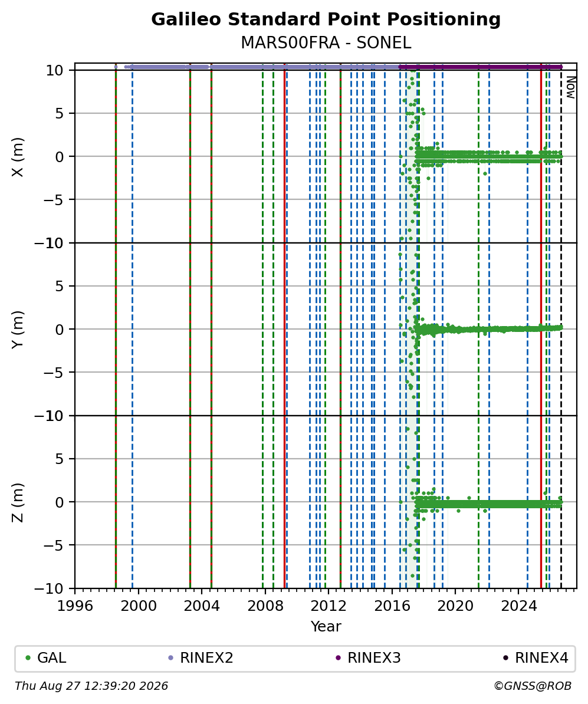Click the 'MARS00FRA - SONEL' subtitle
588x704 pixels.
point(326,43)
